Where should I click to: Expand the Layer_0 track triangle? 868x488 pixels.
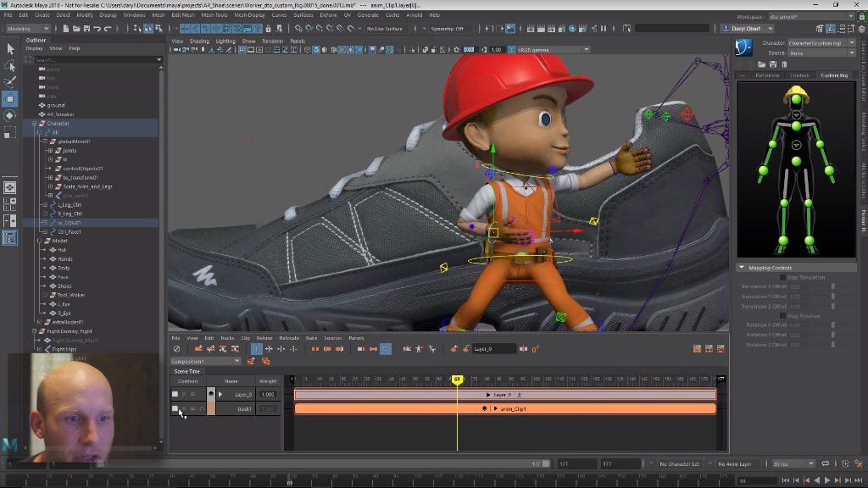pos(220,395)
